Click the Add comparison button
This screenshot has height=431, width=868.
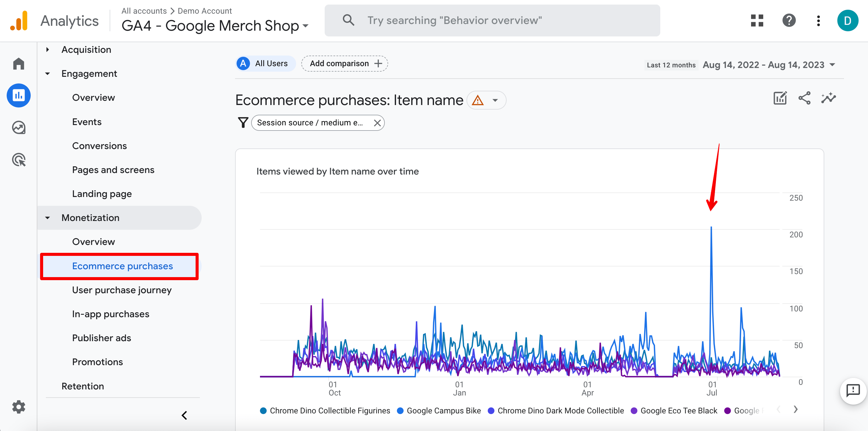click(344, 63)
